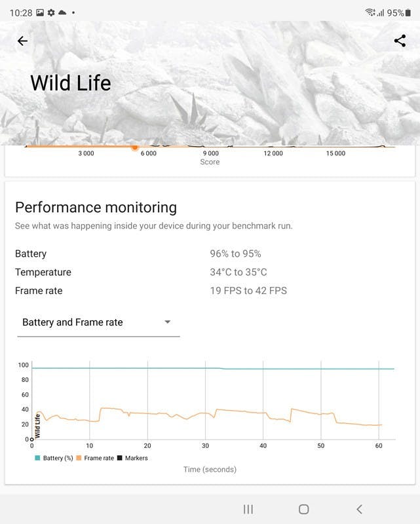Click the Wild Life header title

pos(71,83)
